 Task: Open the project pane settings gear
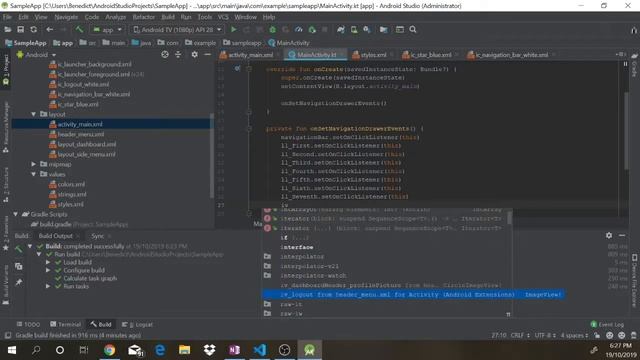click(195, 54)
